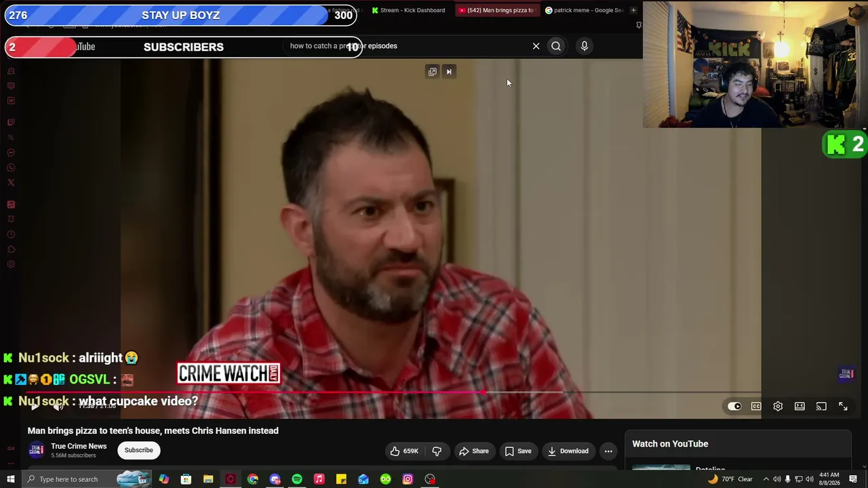Clear the YouTube search query
868x488 pixels.
click(x=536, y=46)
